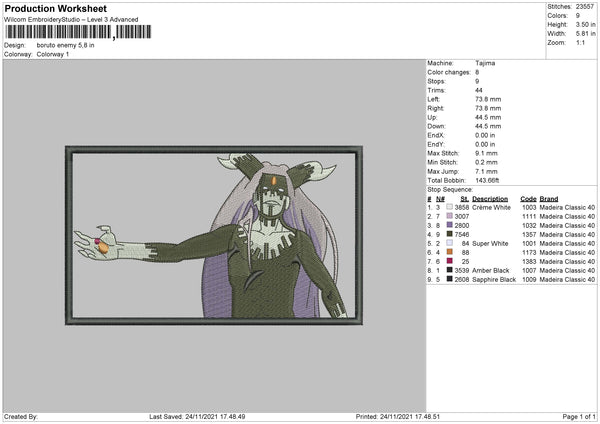Image resolution: width=600 pixels, height=424 pixels.
Task: Click the purple swatch for code 1032
Action: tap(449, 225)
